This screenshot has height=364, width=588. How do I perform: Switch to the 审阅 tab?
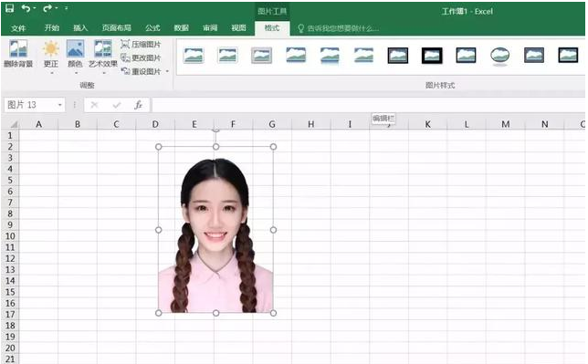coord(210,27)
